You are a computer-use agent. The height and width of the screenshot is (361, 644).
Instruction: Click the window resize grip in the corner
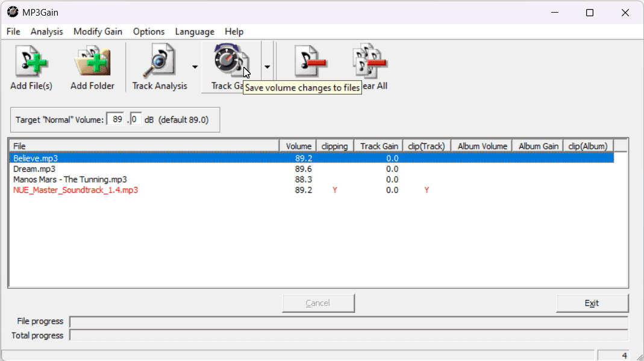(640, 357)
